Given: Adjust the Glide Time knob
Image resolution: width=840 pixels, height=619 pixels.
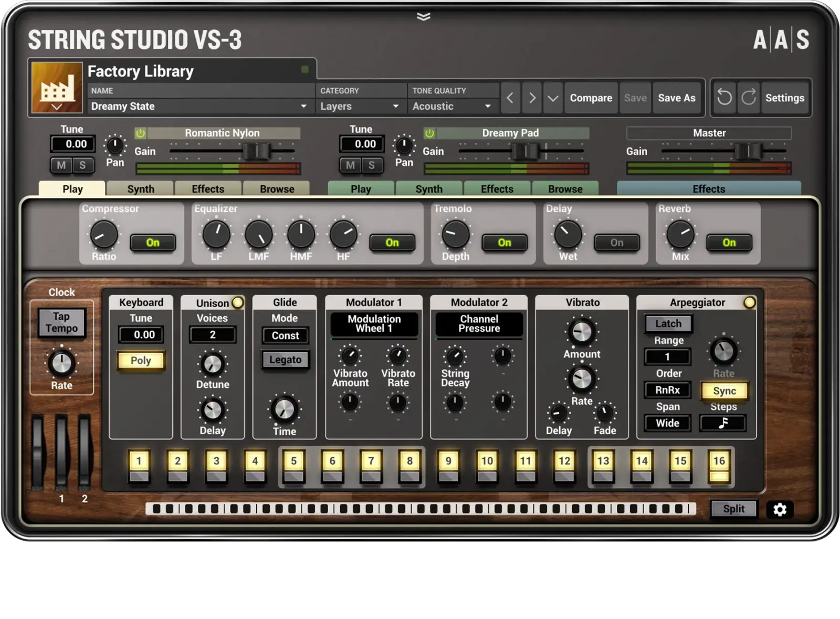Looking at the screenshot, I should (285, 409).
